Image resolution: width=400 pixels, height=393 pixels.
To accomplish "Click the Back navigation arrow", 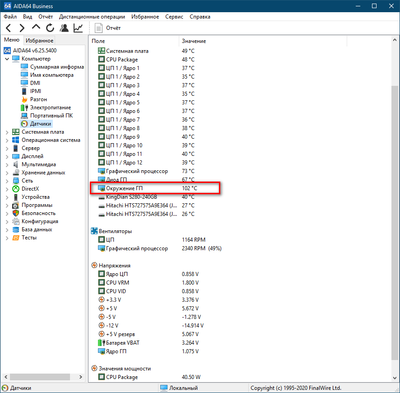I will point(9,28).
